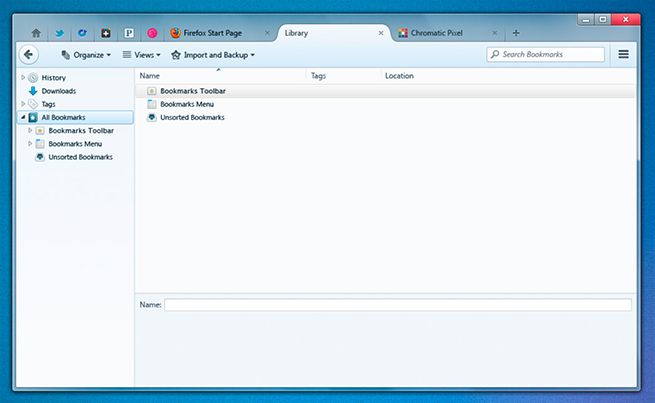The height and width of the screenshot is (403, 655).
Task: Click the Bookmarks Menu icon in the list
Action: [x=152, y=104]
